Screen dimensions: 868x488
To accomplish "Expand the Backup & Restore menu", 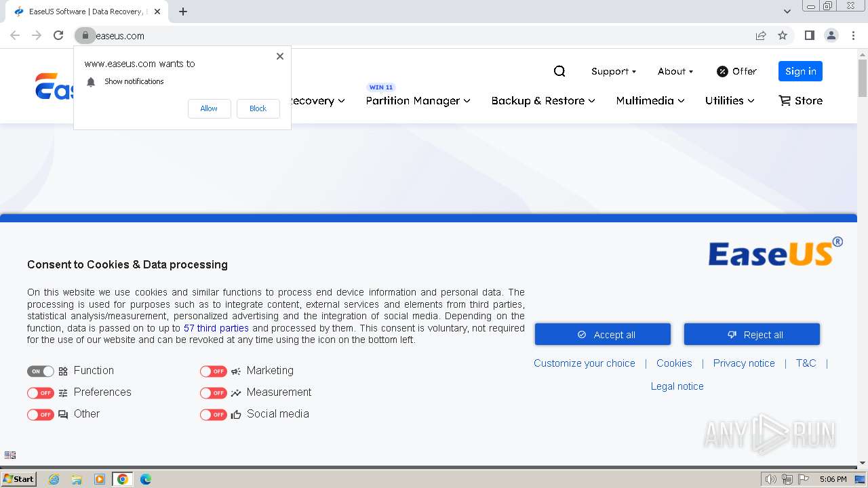I will 543,100.
